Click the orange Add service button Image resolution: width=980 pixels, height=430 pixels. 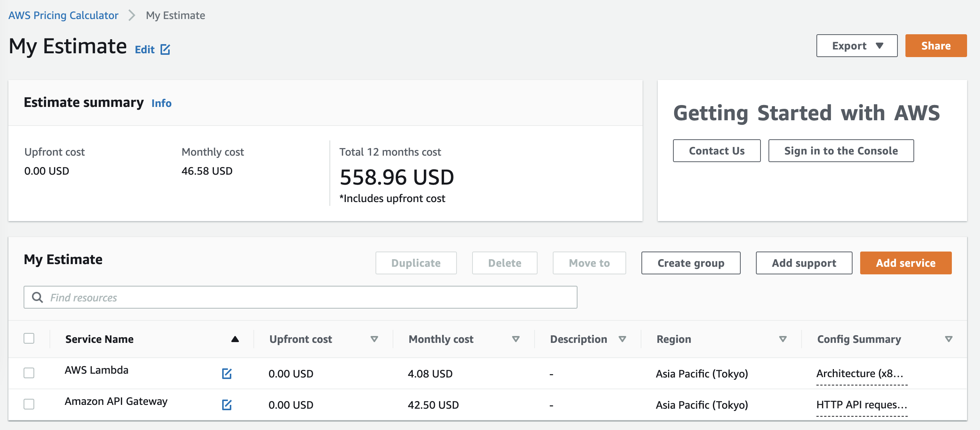tap(906, 263)
